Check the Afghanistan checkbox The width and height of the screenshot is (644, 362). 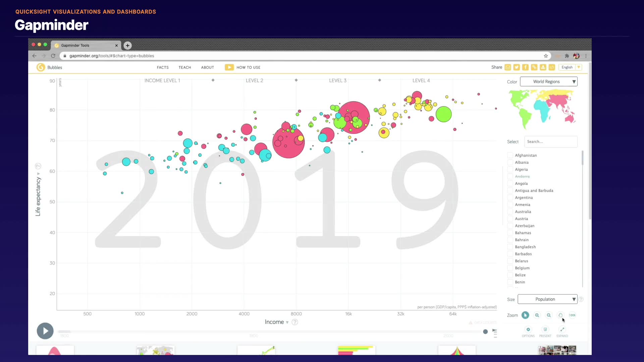[x=510, y=155]
